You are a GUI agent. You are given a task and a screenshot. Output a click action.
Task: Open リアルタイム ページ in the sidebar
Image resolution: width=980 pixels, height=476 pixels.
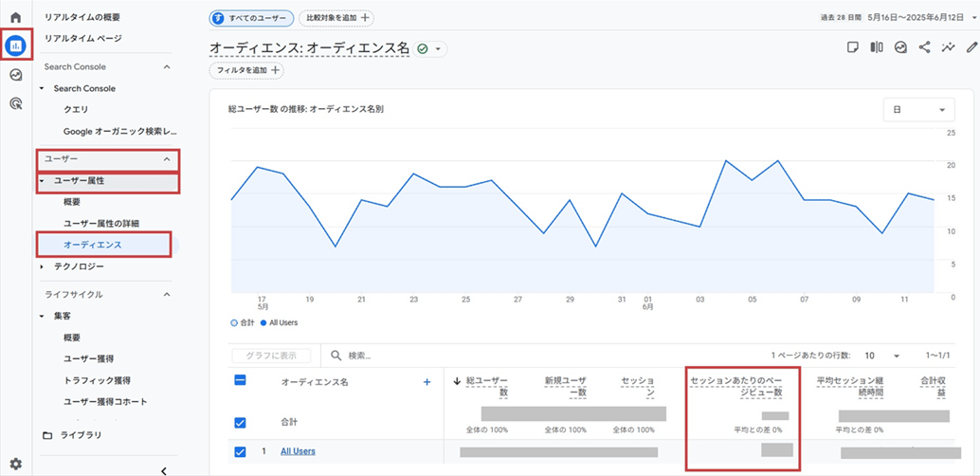(83, 38)
